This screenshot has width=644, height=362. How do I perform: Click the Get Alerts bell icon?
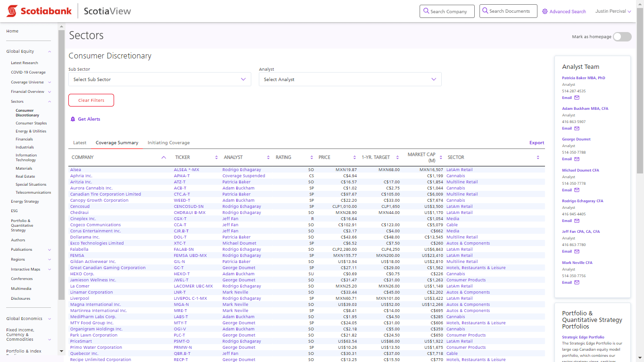(73, 119)
